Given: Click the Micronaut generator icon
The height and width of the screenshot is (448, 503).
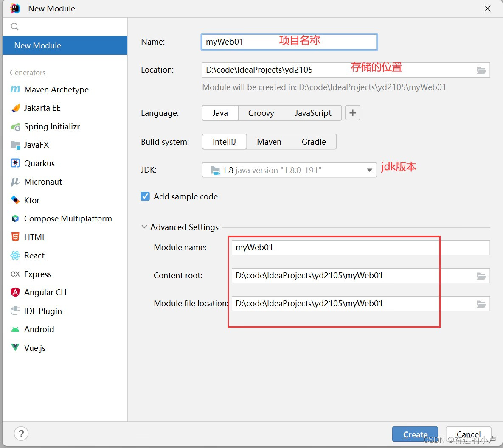Looking at the screenshot, I should (x=15, y=182).
